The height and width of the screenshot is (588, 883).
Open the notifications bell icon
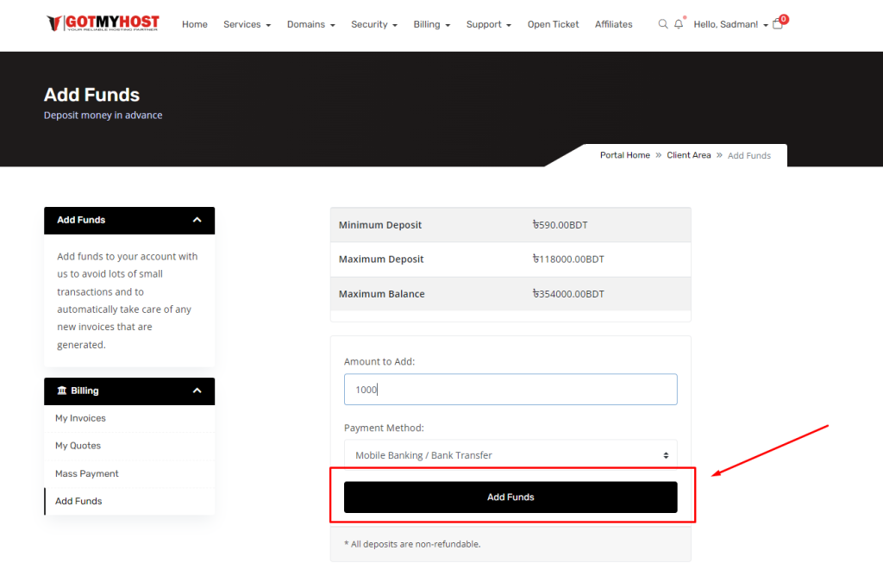click(679, 24)
